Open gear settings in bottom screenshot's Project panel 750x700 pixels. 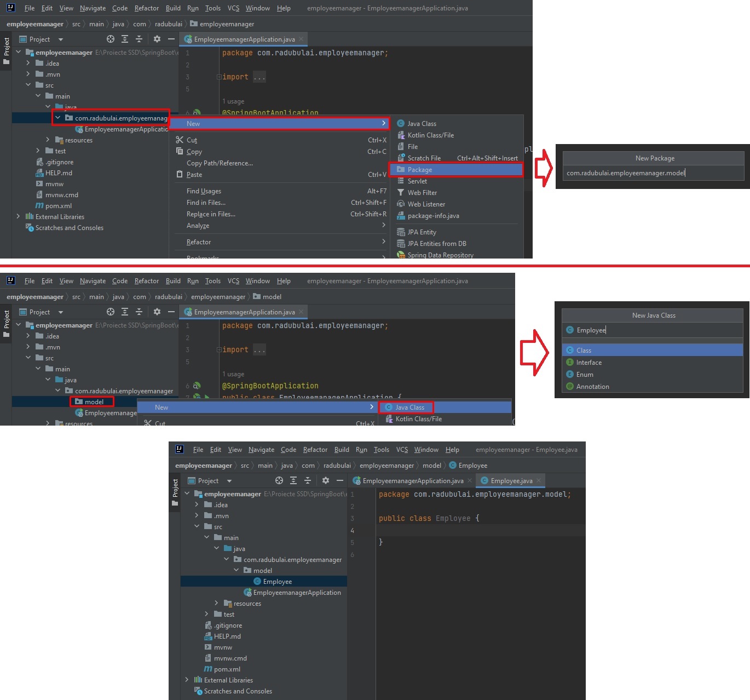(326, 480)
